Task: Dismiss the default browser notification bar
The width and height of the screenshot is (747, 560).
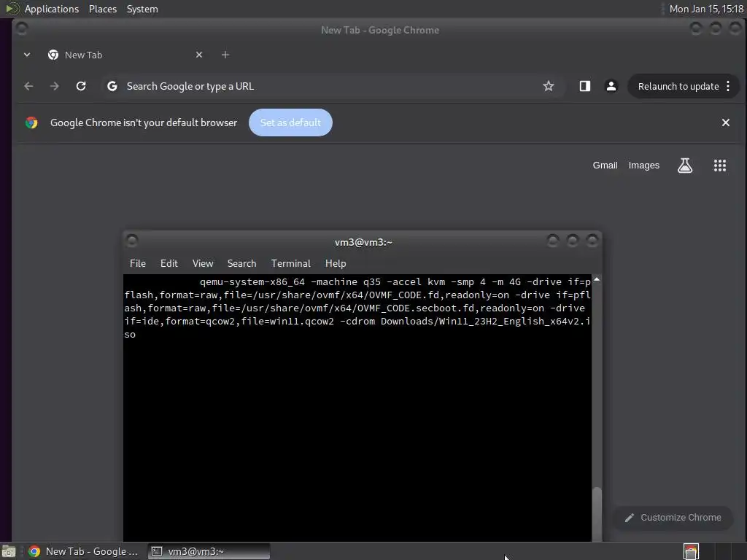Action: point(726,122)
